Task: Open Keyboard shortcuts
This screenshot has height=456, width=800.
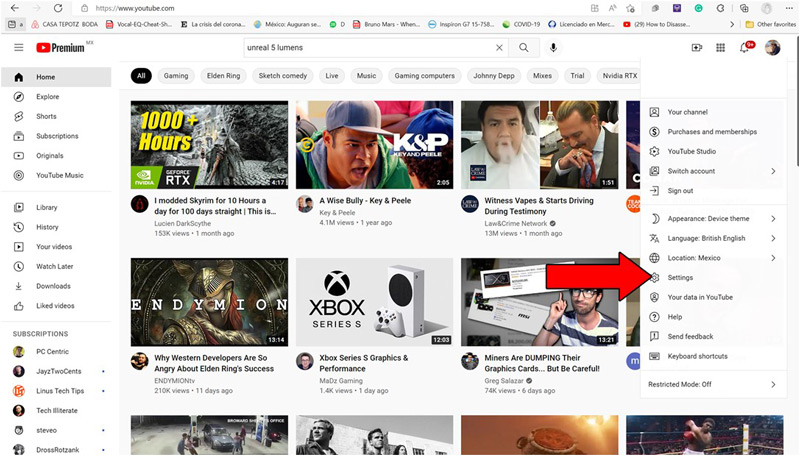Action: click(x=713, y=356)
